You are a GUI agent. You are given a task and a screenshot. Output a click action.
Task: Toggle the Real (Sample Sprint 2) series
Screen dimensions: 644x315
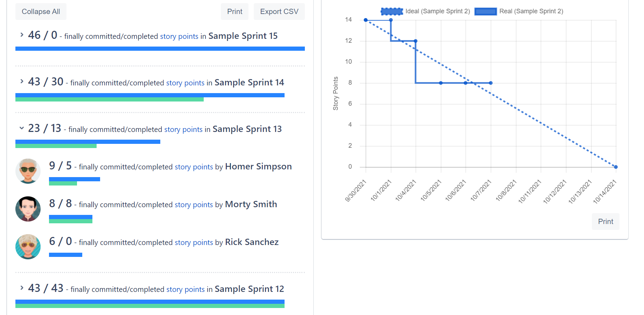point(532,11)
